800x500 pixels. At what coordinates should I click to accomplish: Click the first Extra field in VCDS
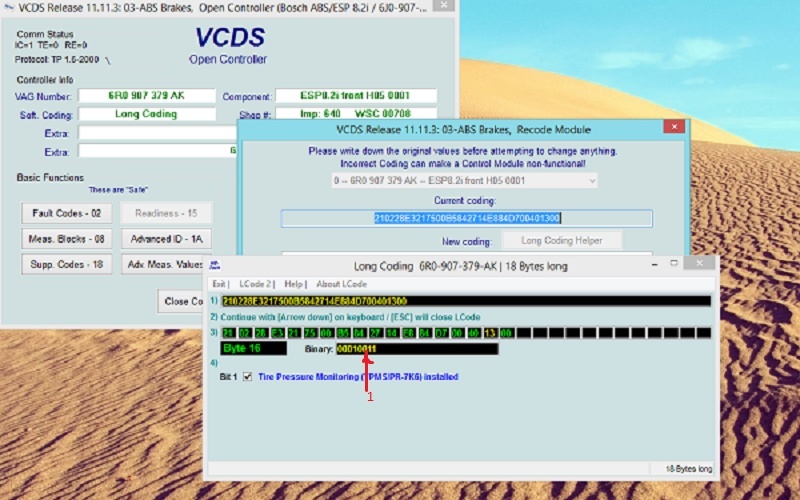pos(157,133)
